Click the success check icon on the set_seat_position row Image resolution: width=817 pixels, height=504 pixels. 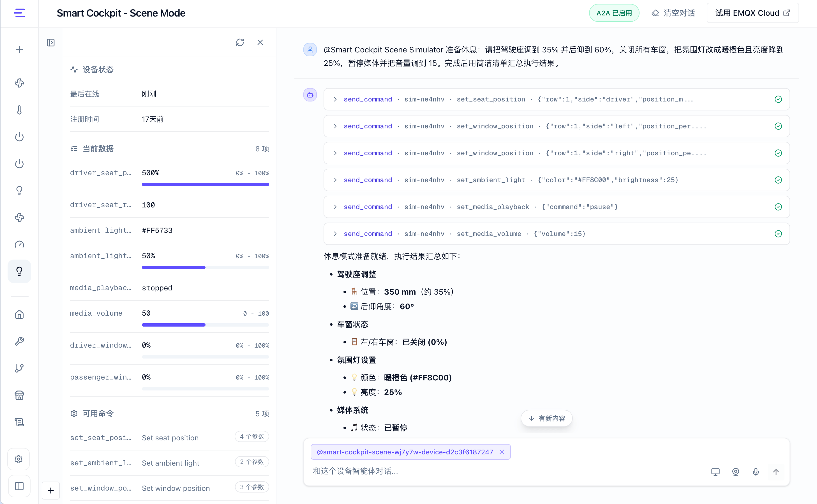pyautogui.click(x=778, y=99)
